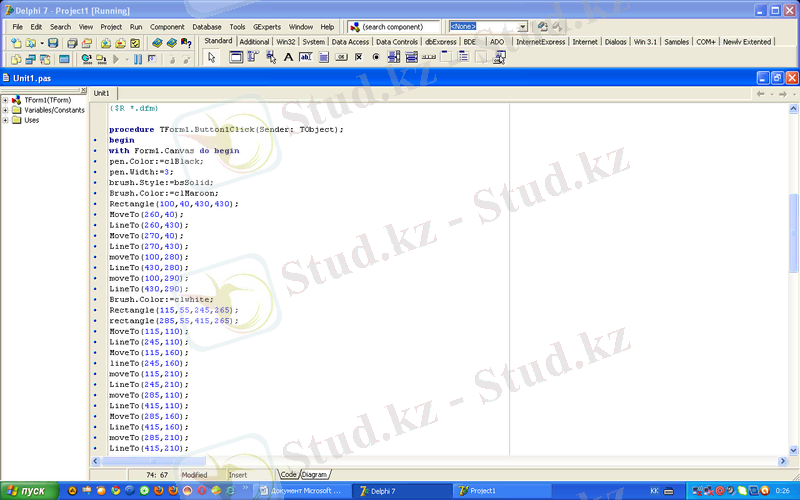Select the MainMenu component in palette

coord(253,57)
